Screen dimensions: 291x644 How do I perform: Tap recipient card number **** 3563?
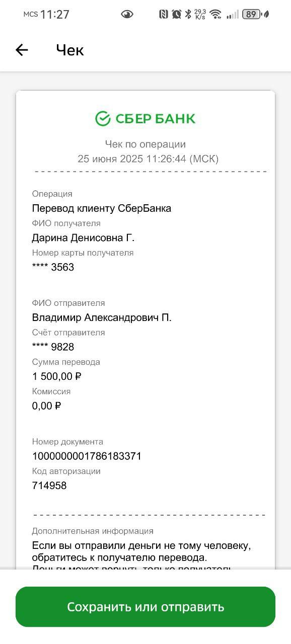coord(53,267)
